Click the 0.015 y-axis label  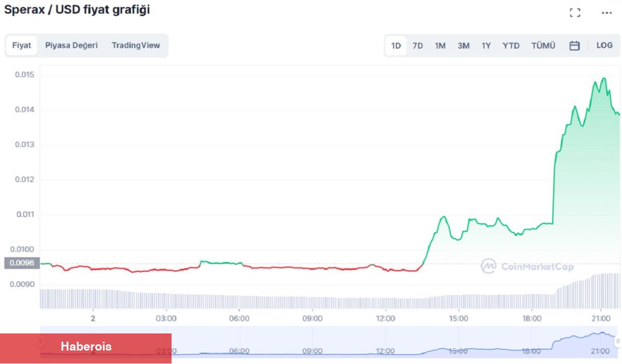pyautogui.click(x=24, y=75)
